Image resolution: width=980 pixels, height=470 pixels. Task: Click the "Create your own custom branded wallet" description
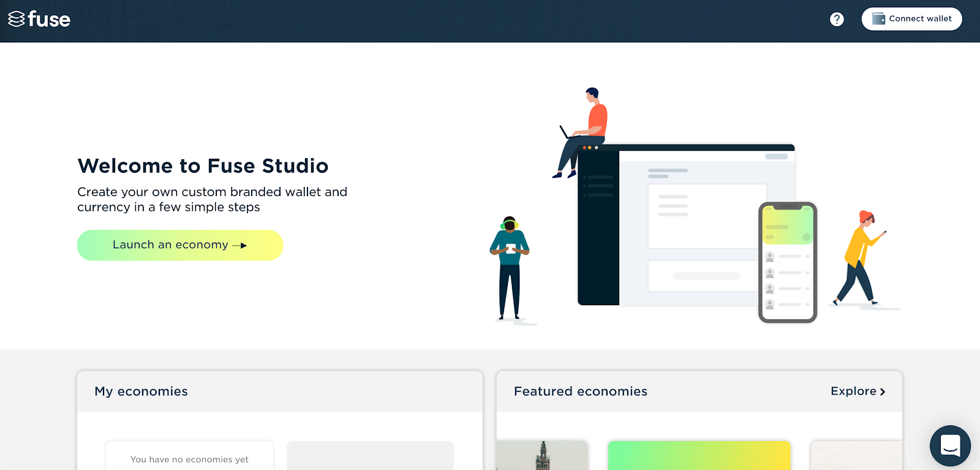212,200
